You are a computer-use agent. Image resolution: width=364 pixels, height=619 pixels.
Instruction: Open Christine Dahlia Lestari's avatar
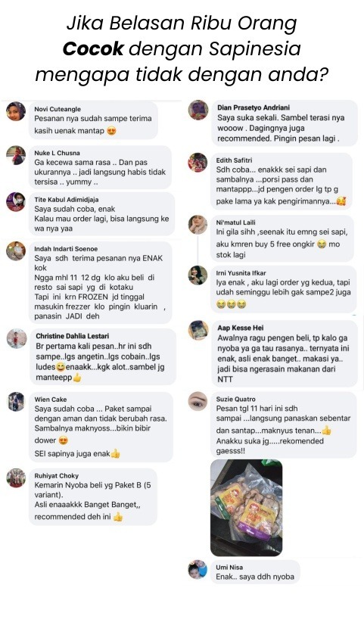pyautogui.click(x=17, y=338)
